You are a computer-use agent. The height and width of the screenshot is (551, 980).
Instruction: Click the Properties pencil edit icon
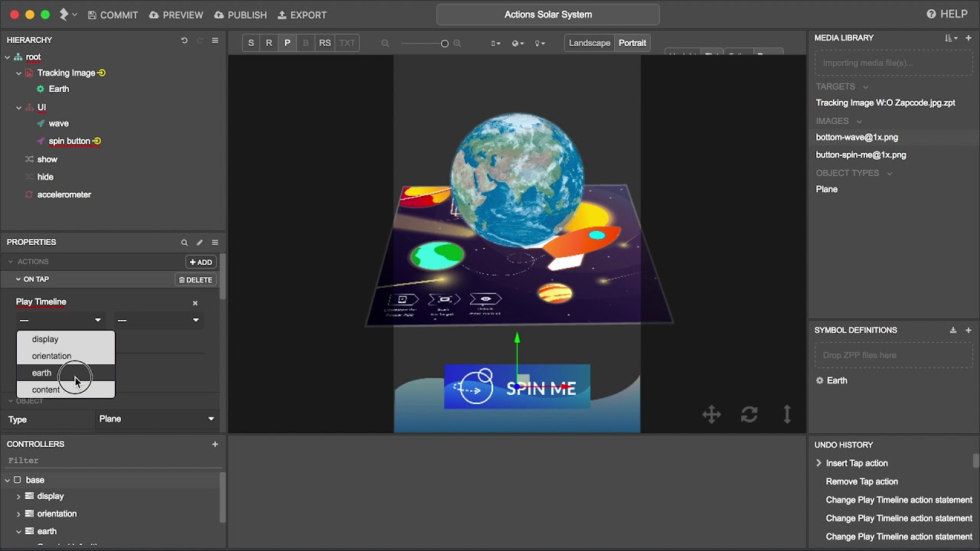200,243
